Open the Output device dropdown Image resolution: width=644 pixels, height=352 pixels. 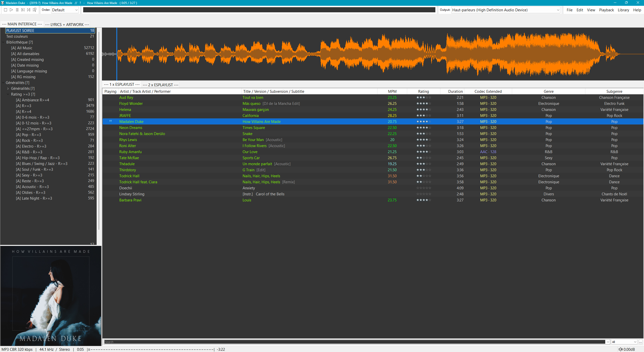tap(506, 10)
